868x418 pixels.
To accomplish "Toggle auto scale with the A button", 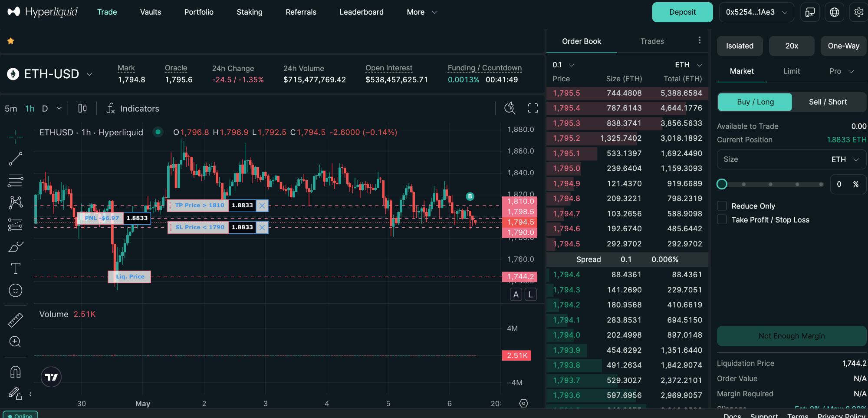I will click(x=516, y=295).
